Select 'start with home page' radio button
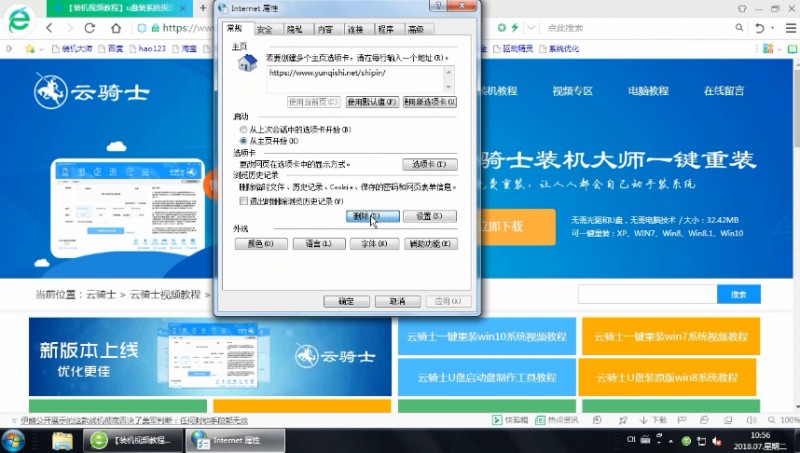The width and height of the screenshot is (800, 453). point(243,141)
